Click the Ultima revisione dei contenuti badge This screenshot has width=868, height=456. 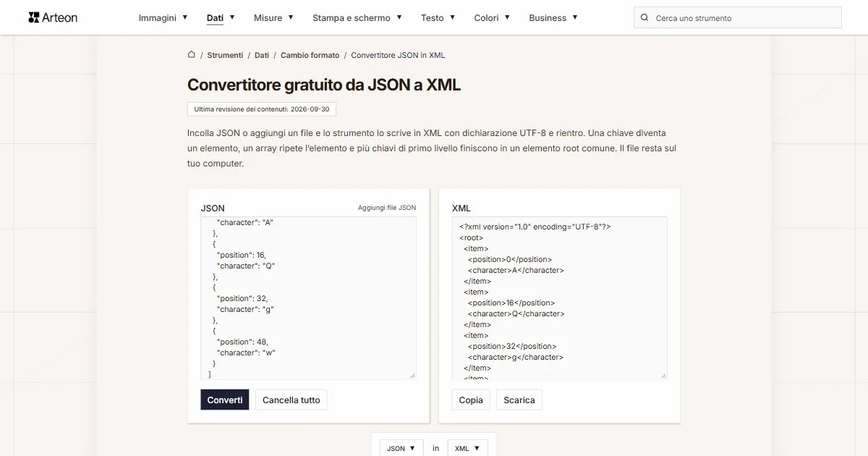click(262, 109)
